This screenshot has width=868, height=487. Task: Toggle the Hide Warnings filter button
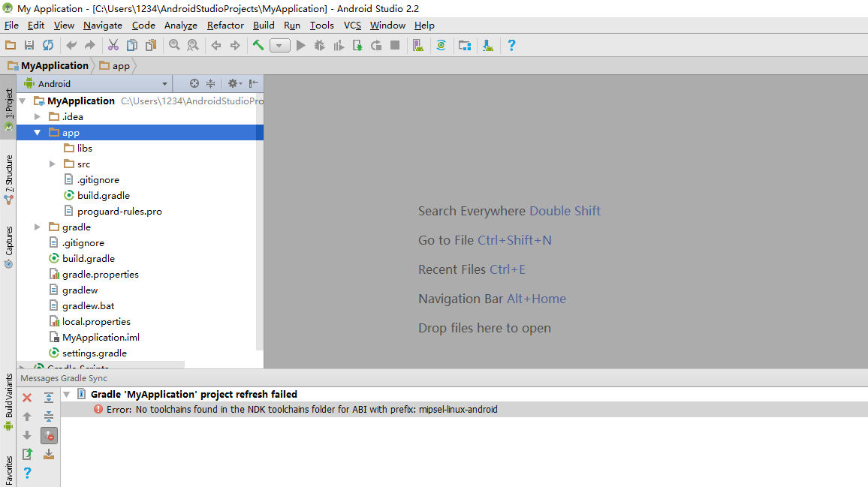pos(49,435)
